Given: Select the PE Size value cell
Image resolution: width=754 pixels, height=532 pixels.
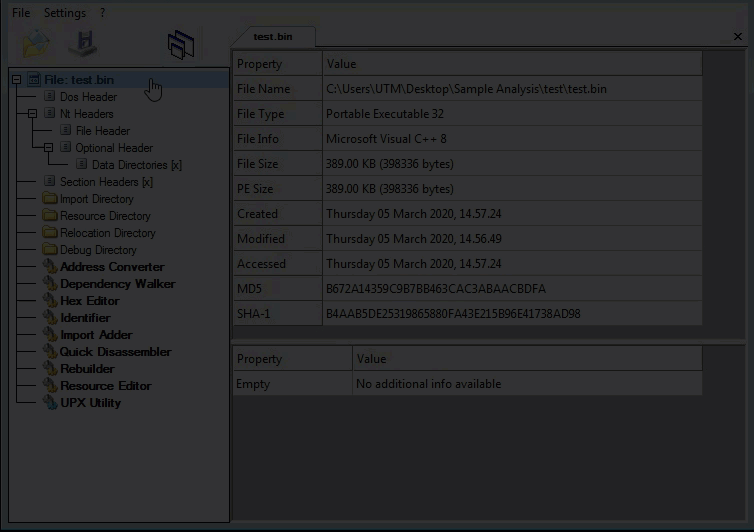Looking at the screenshot, I should (x=512, y=189).
